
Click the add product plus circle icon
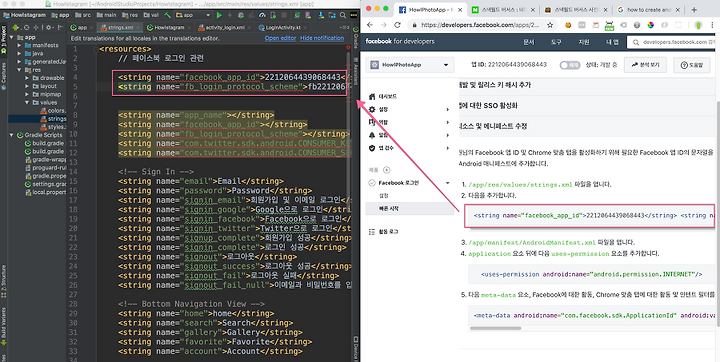click(387, 170)
